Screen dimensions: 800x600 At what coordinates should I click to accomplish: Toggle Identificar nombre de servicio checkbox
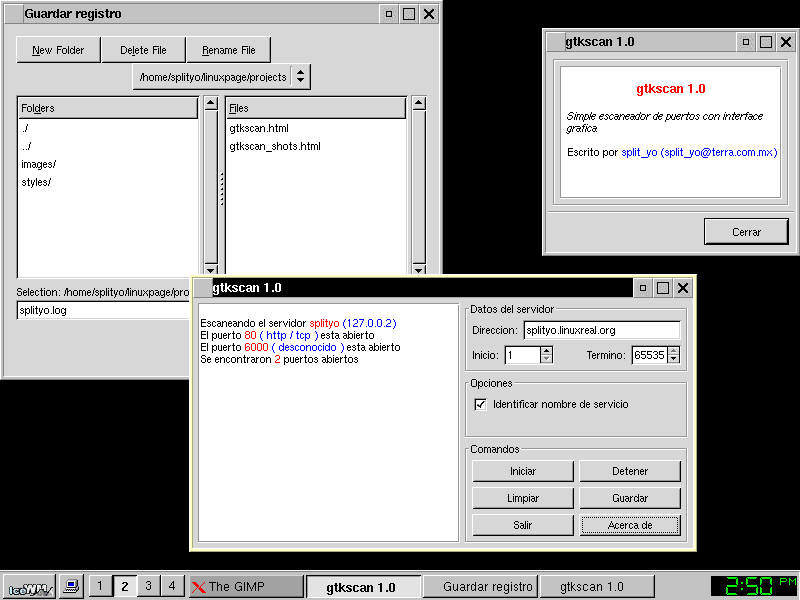pos(480,405)
